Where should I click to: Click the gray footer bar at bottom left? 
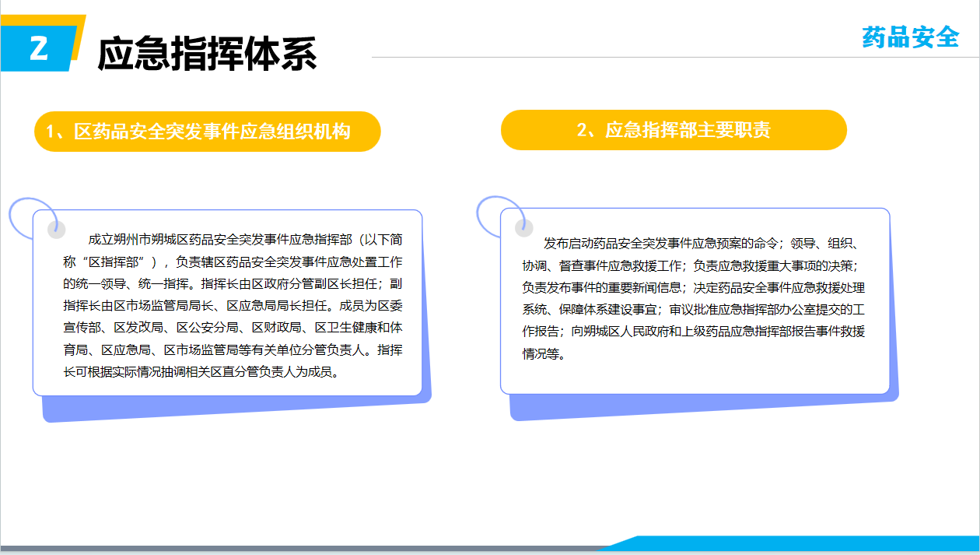point(296,549)
